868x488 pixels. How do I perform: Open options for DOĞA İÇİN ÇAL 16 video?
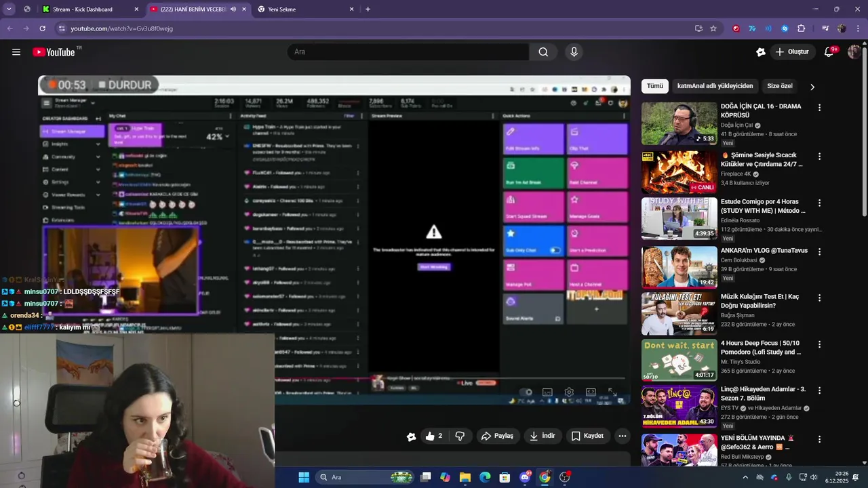click(x=819, y=107)
